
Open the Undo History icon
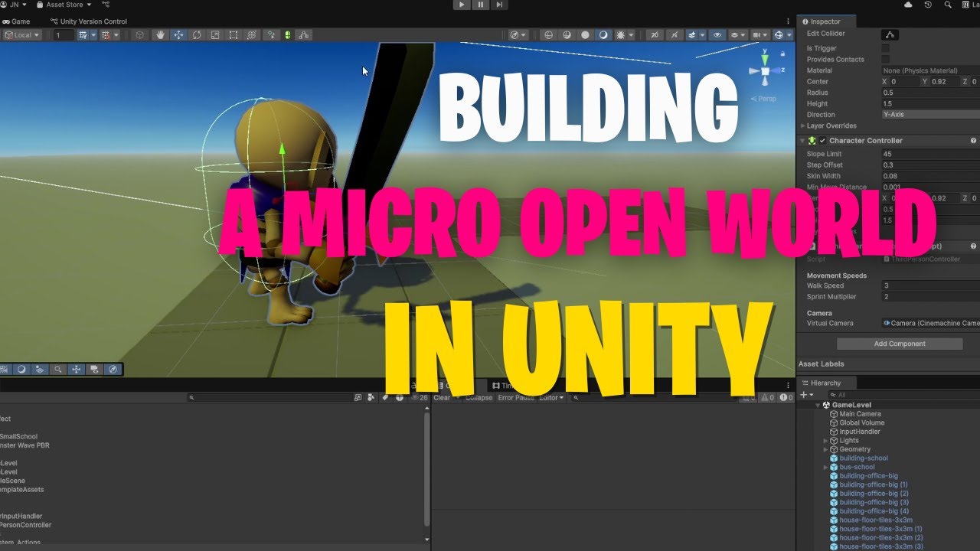(928, 5)
